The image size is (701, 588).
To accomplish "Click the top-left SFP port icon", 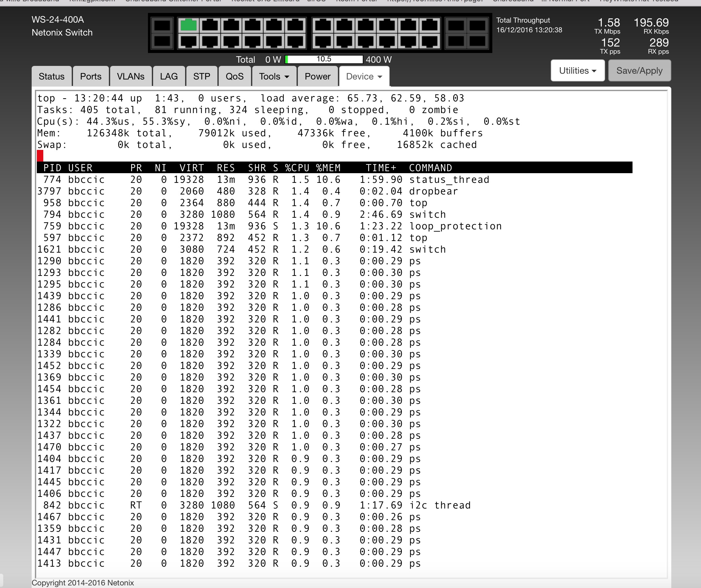I will pyautogui.click(x=162, y=25).
